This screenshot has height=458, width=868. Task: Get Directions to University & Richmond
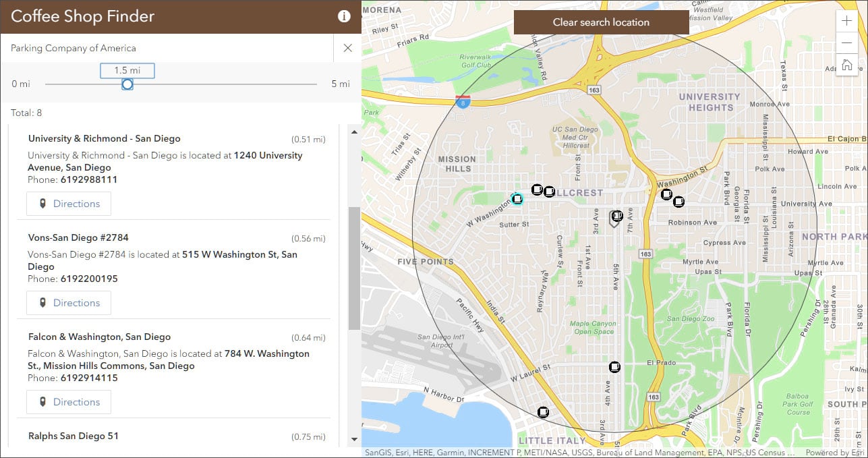click(69, 204)
